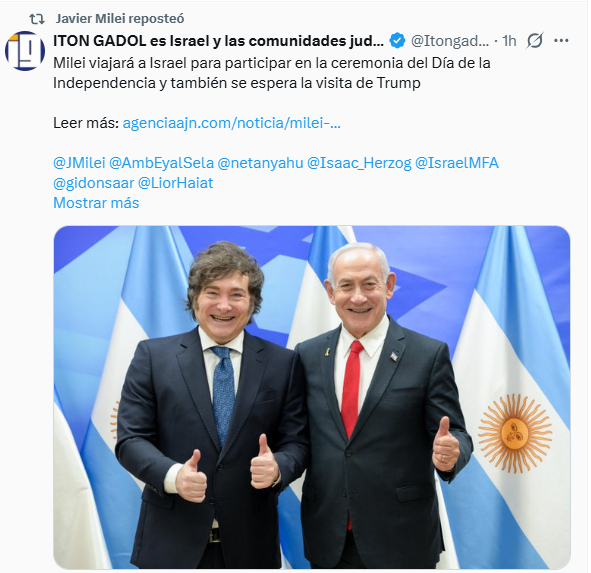Open the agenciaajn.com article link
The height and width of the screenshot is (573, 591).
(231, 123)
